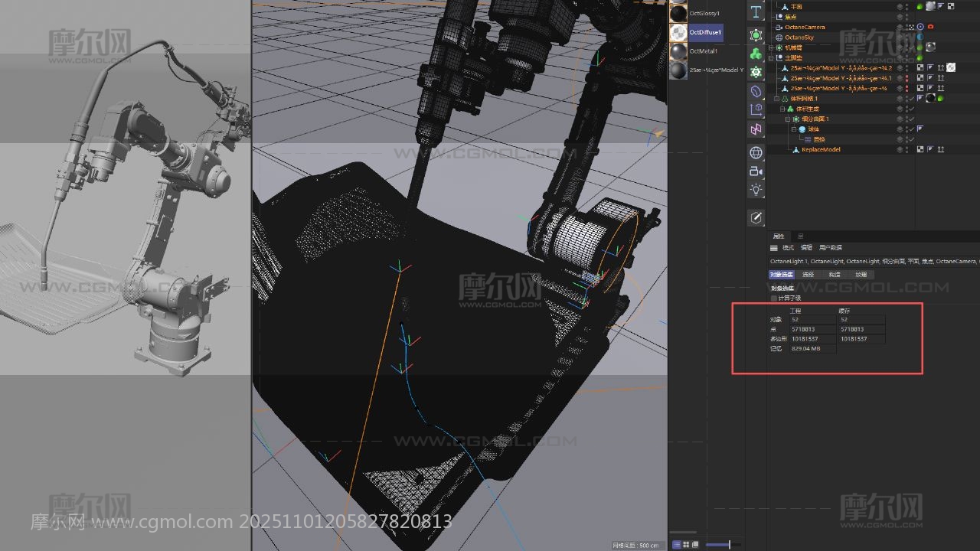Open the 用户数据 menu
Screen dimensions: 980x551
click(x=830, y=248)
